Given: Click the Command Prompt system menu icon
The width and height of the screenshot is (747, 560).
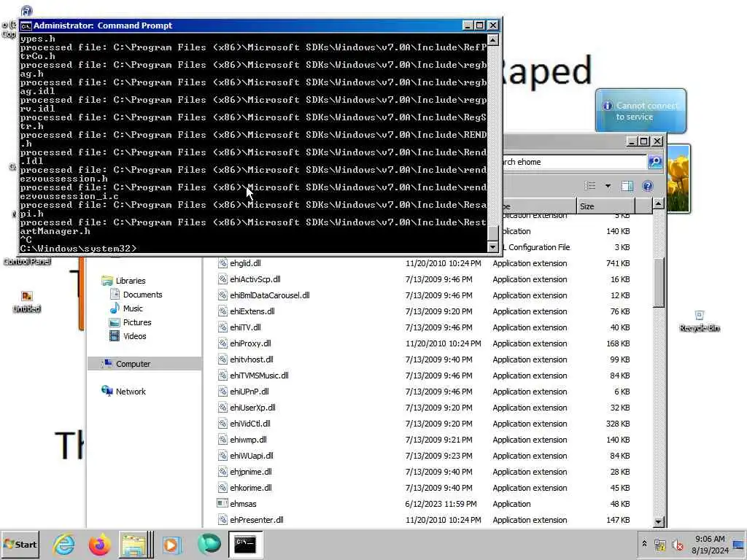Looking at the screenshot, I should coord(26,26).
